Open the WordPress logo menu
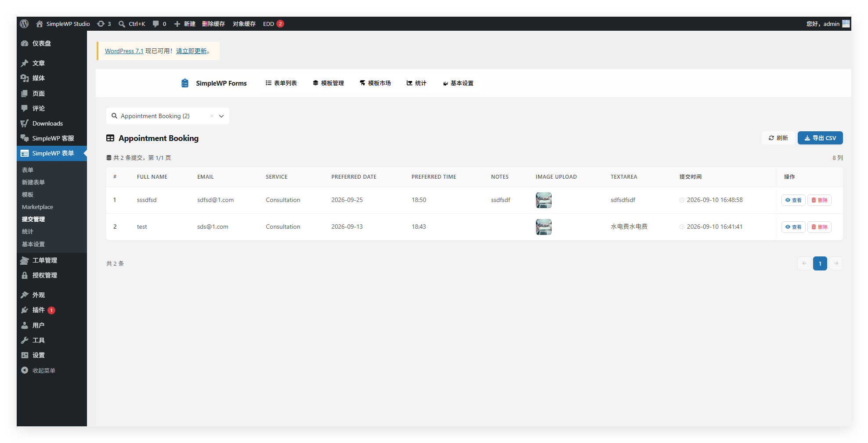 click(24, 24)
